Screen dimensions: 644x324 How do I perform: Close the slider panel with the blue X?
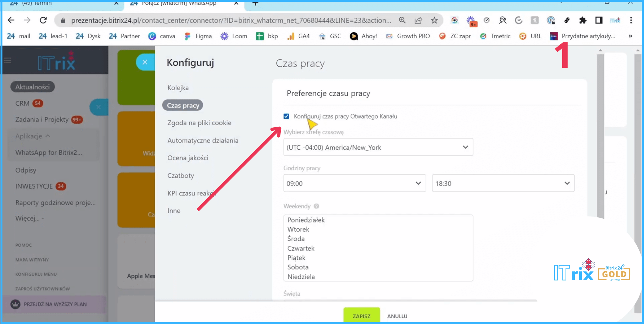[145, 62]
